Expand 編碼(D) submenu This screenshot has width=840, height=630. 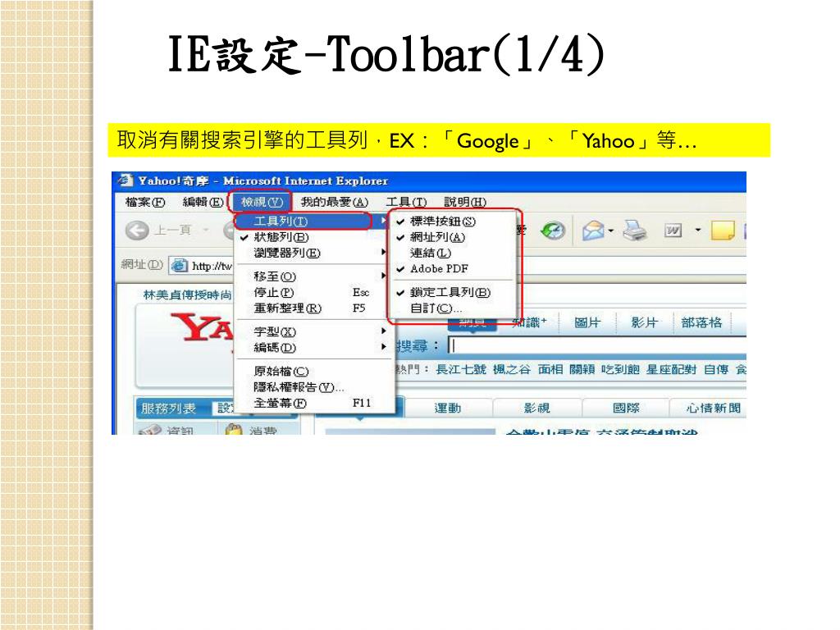[314, 347]
